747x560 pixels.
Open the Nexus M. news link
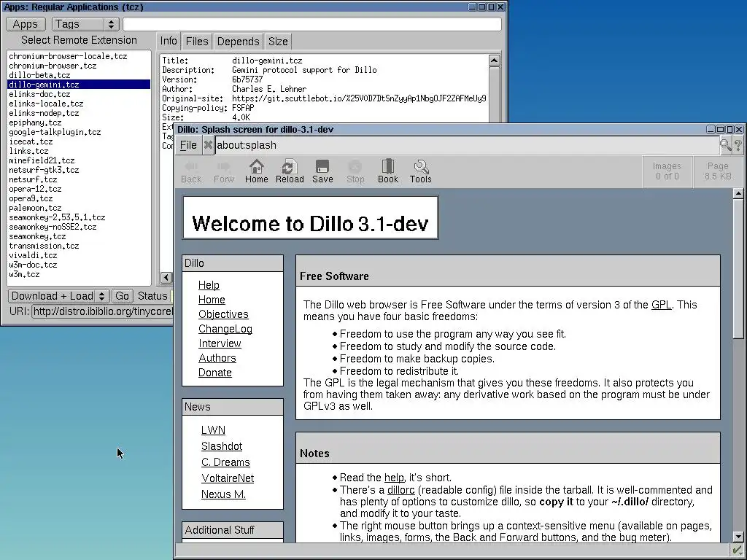(223, 494)
